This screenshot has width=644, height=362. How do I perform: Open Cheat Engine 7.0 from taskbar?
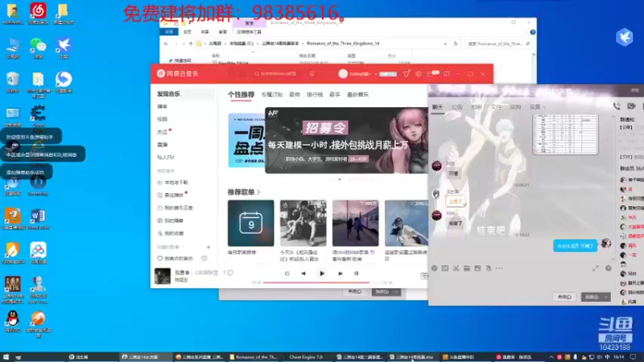click(x=306, y=357)
